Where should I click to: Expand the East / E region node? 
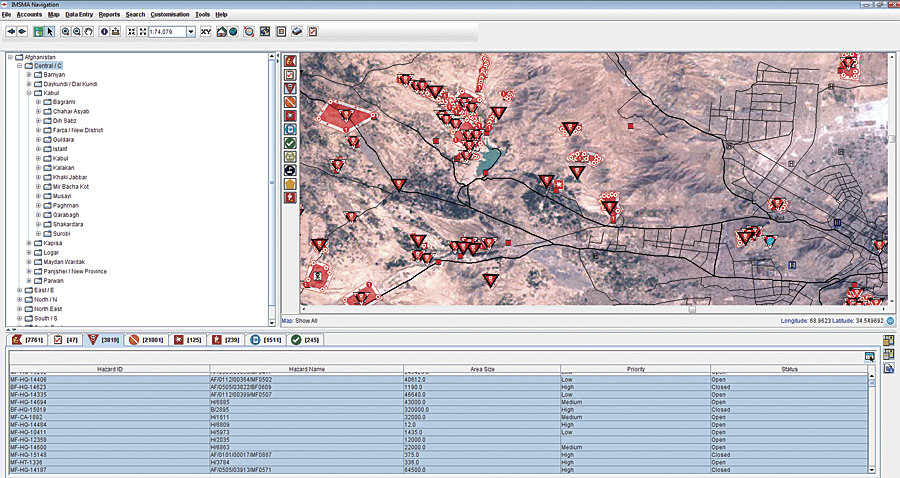pos(20,290)
